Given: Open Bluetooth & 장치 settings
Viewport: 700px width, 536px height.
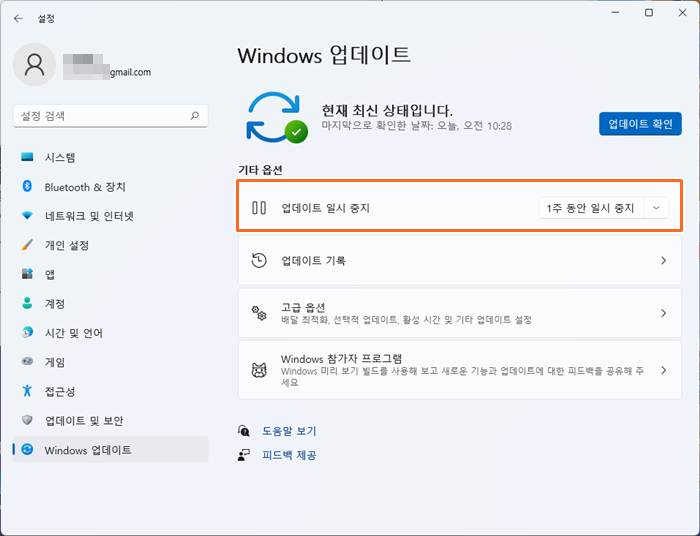Looking at the screenshot, I should pos(110,187).
